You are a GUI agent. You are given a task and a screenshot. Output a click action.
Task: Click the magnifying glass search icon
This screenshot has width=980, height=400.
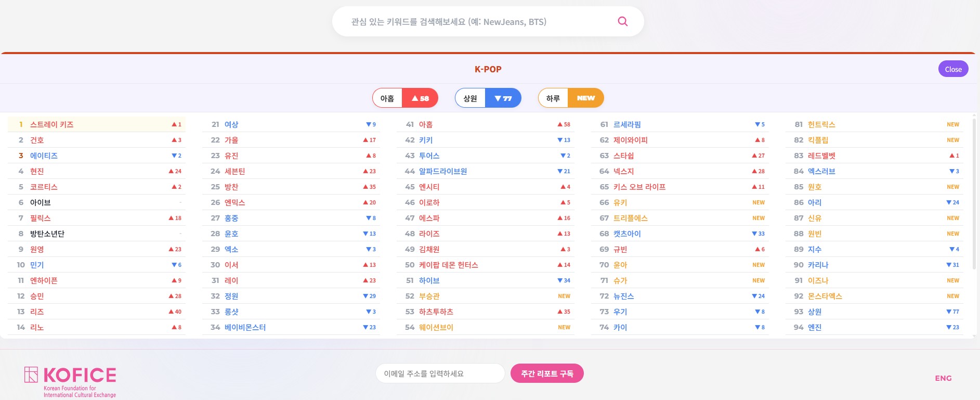pos(622,21)
